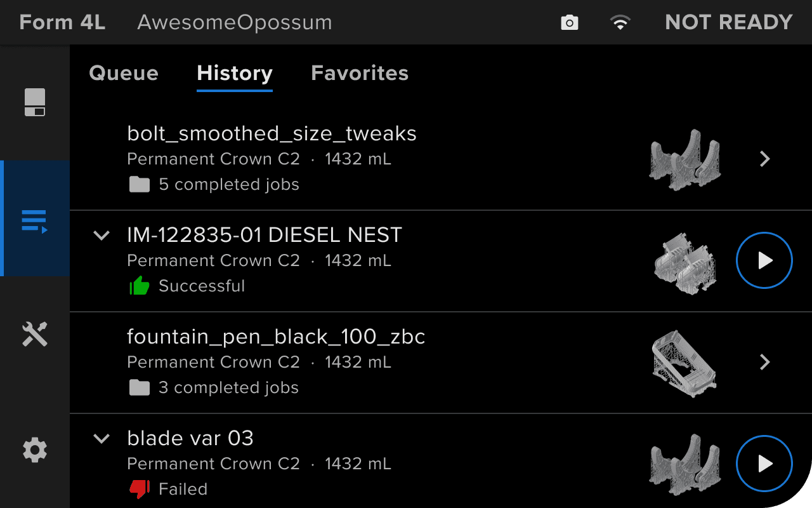
Task: Open fountain_pen_black_100_zbc with right arrow
Action: tap(765, 362)
